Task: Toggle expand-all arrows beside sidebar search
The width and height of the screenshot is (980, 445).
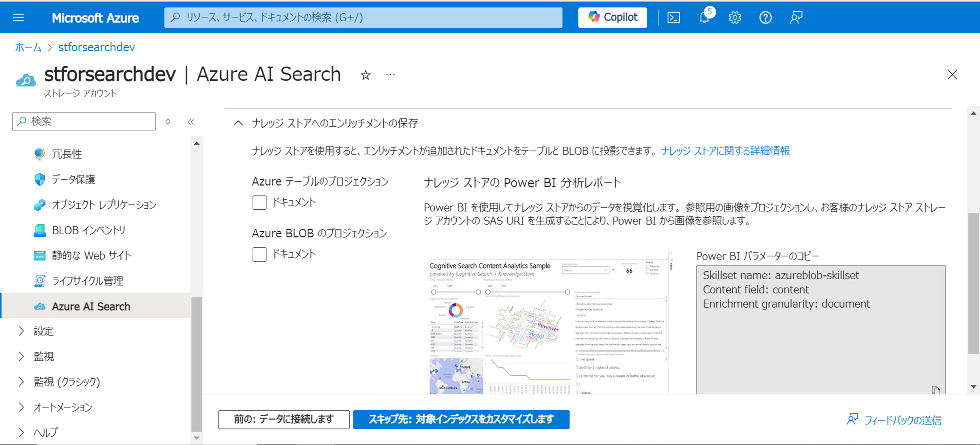Action: 168,122
